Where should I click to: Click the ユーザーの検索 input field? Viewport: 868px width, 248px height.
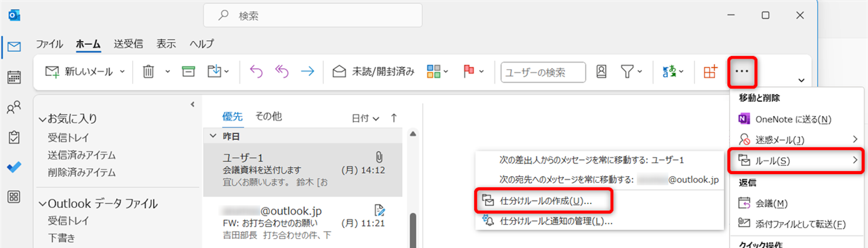click(543, 72)
